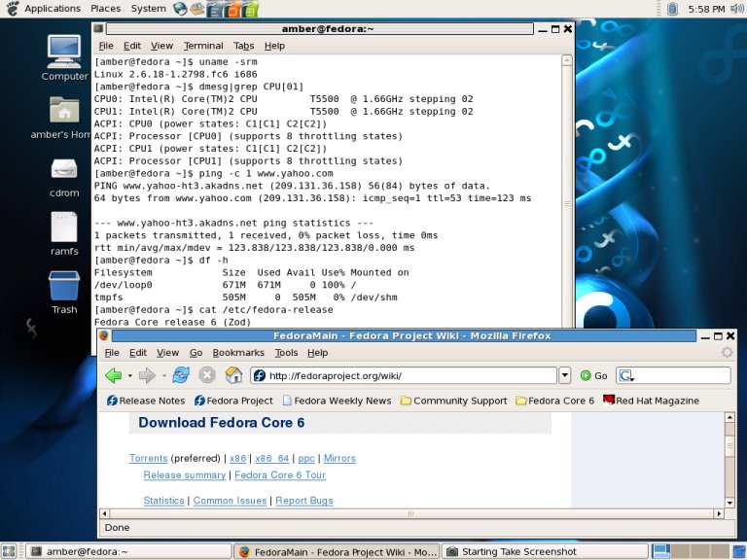The height and width of the screenshot is (560, 747).
Task: Click the Go button beside URL bar
Action: 593,375
